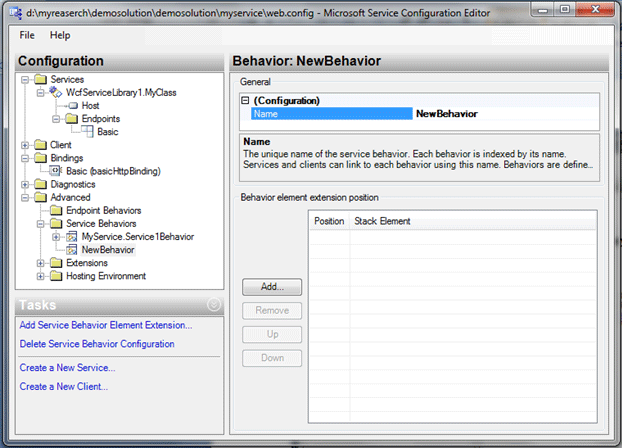Click the Host node icon
The width and height of the screenshot is (622, 448).
click(73, 106)
